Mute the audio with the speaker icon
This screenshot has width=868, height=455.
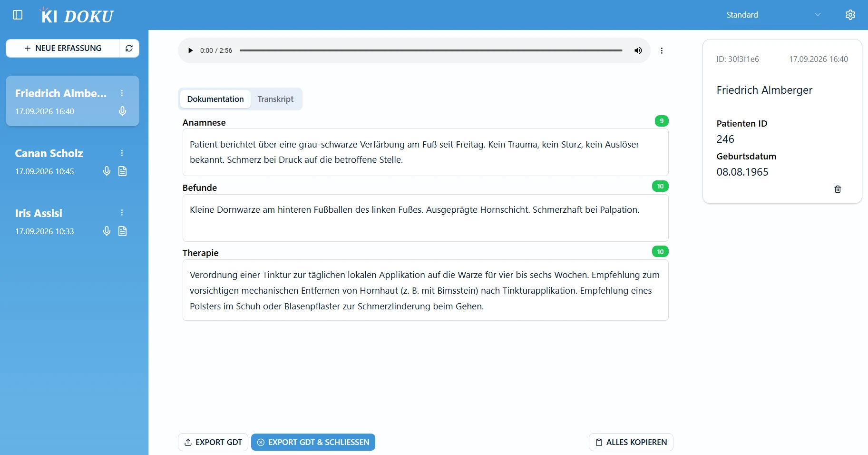point(638,50)
